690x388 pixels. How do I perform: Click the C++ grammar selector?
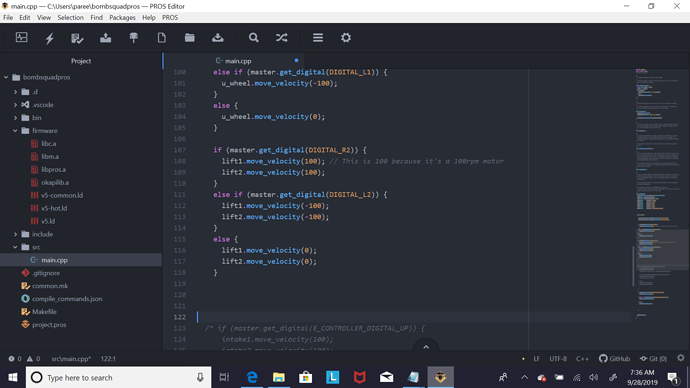tap(582, 359)
